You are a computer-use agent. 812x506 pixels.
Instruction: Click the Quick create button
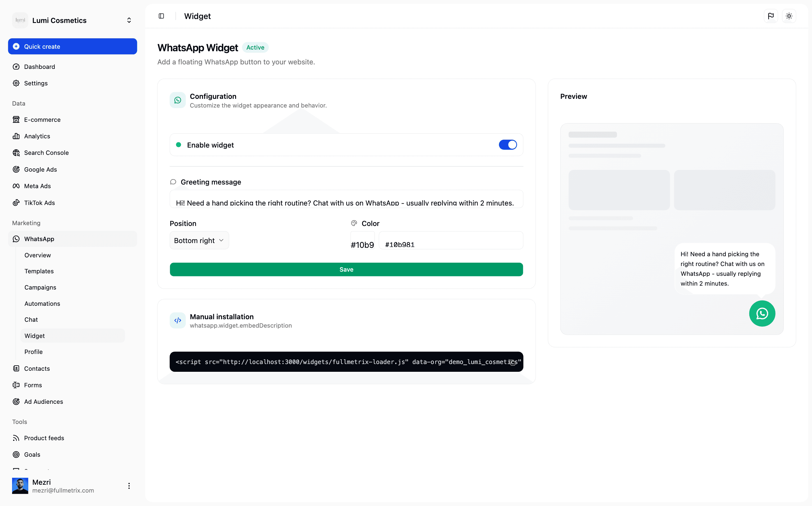pyautogui.click(x=73, y=46)
